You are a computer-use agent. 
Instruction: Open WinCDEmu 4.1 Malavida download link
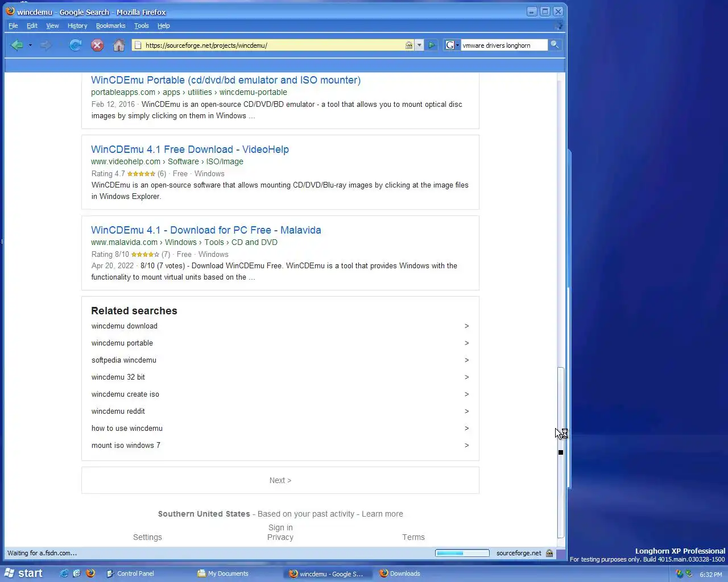click(x=206, y=230)
